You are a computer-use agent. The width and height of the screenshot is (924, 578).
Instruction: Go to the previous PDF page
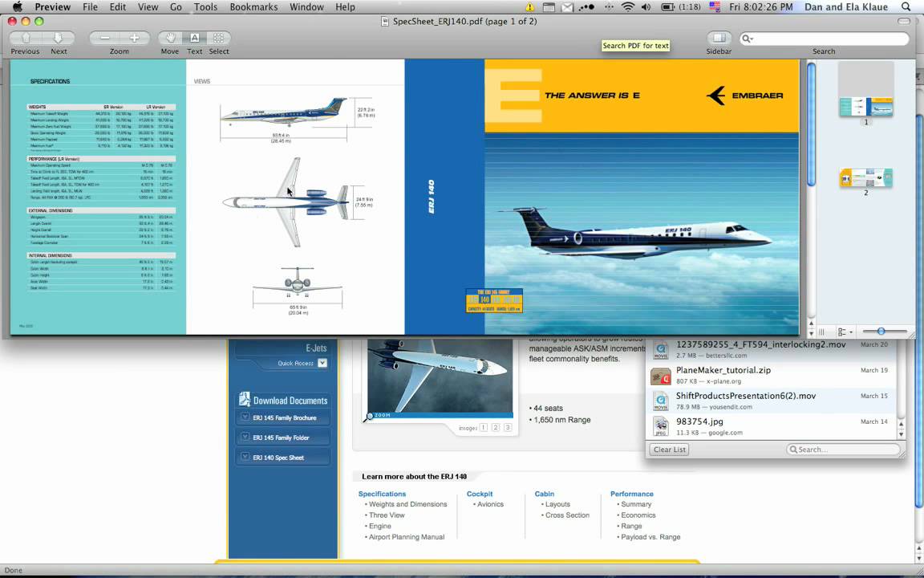tap(26, 38)
